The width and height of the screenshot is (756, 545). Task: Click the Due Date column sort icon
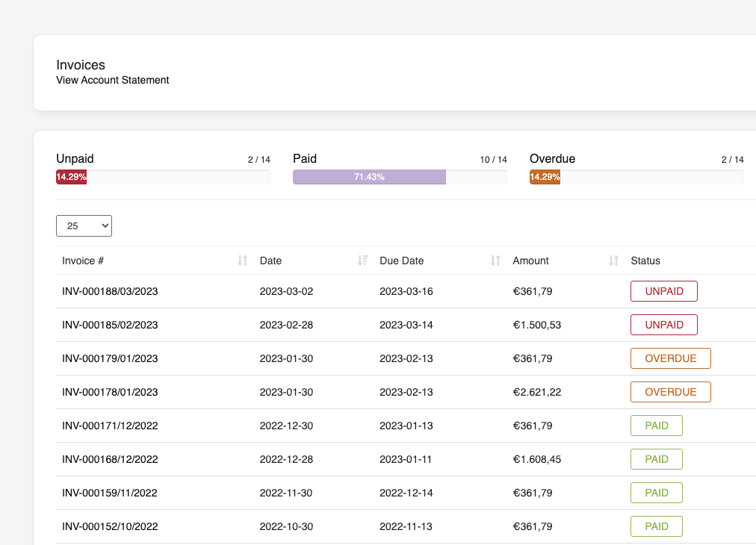(x=495, y=261)
